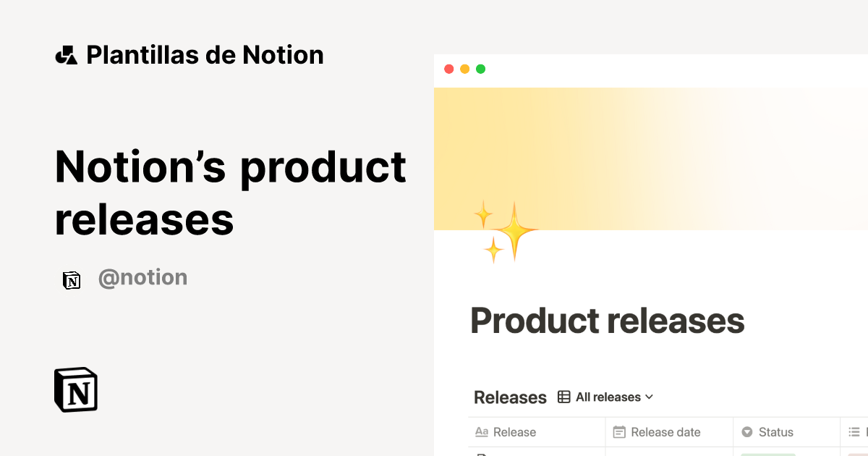868x456 pixels.
Task: Select the Aa text property icon on Release column
Action: coord(482,431)
